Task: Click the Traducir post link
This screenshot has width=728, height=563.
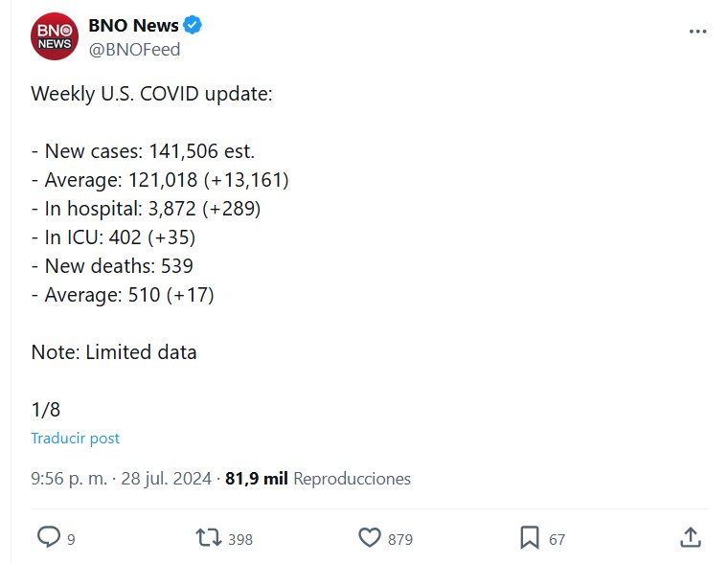Action: click(x=75, y=439)
